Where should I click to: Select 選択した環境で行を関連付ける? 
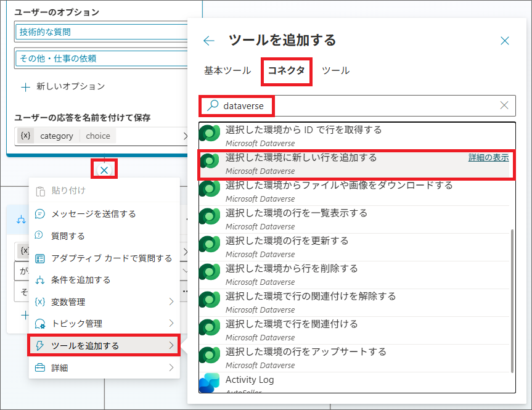coord(354,331)
